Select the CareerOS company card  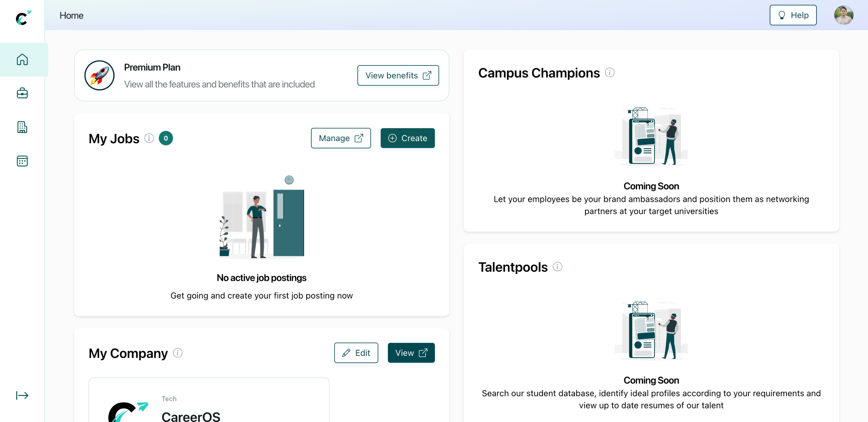point(209,404)
